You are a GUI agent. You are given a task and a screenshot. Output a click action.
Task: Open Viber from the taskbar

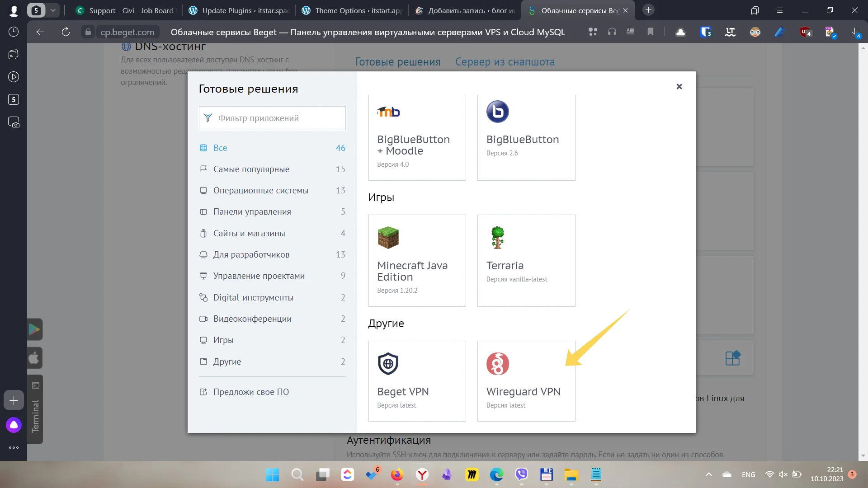[522, 474]
